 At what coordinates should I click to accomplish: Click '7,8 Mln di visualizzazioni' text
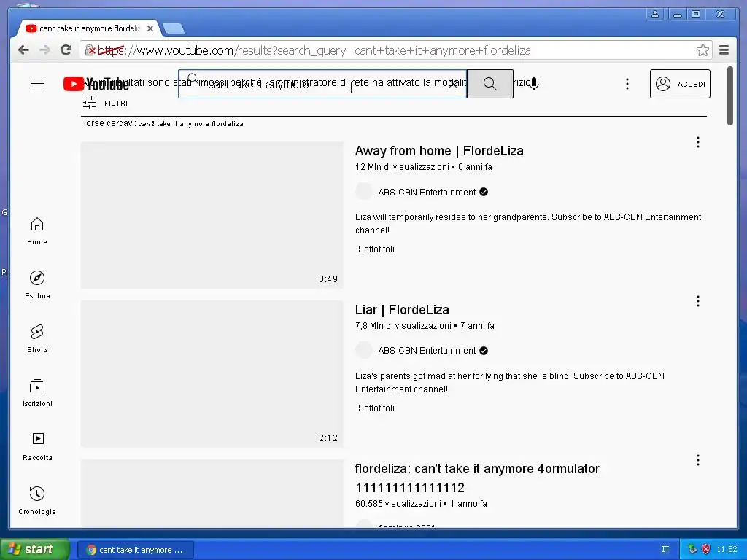pos(403,326)
